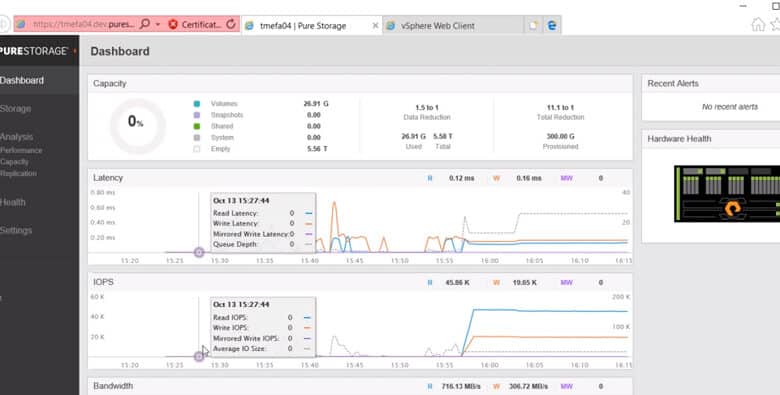Click the Latency panel title
The height and width of the screenshot is (395, 780).
tap(108, 178)
